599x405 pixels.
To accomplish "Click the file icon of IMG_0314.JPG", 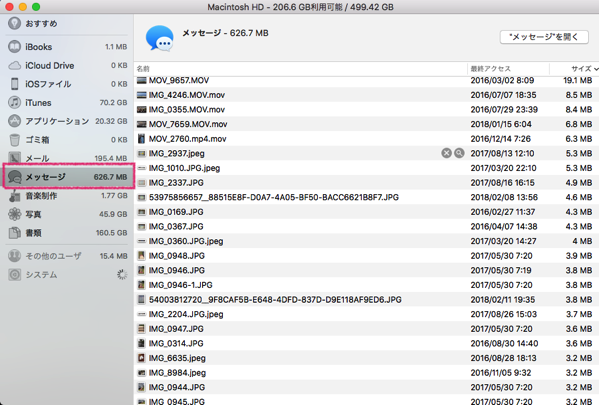I will click(141, 343).
